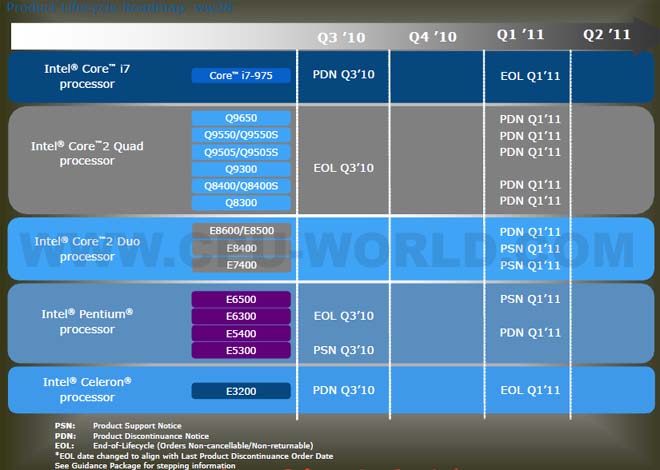Select the purple E6500 Pentium box
660x470 pixels.
click(x=241, y=299)
